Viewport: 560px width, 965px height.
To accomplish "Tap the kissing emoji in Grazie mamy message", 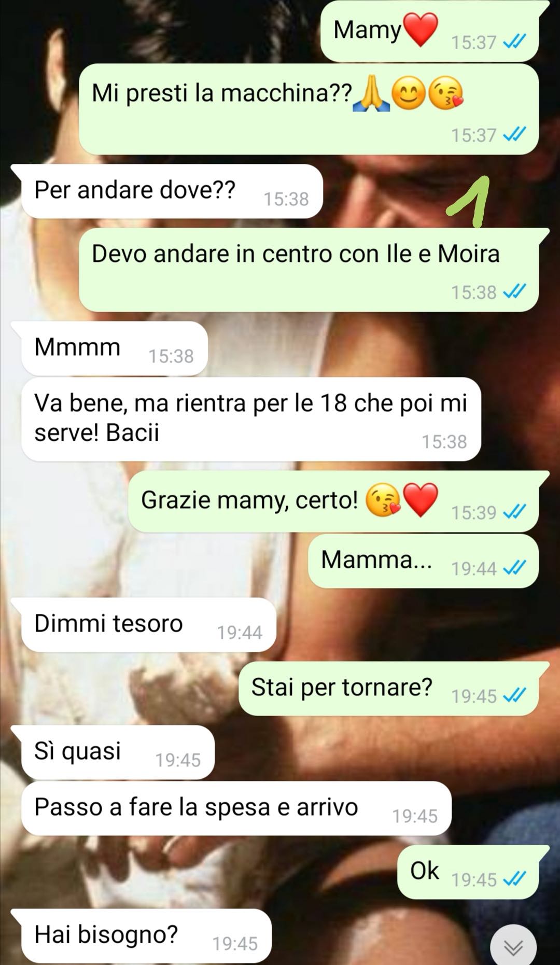I will (383, 500).
